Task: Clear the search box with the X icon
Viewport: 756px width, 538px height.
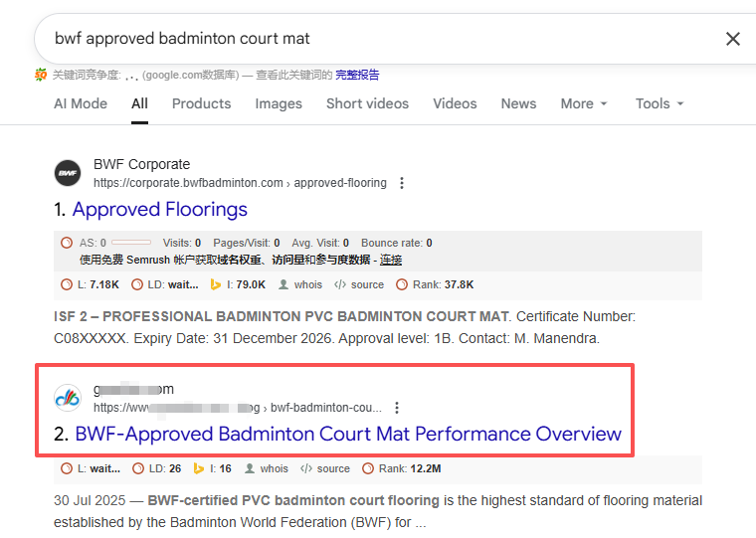Action: (733, 39)
